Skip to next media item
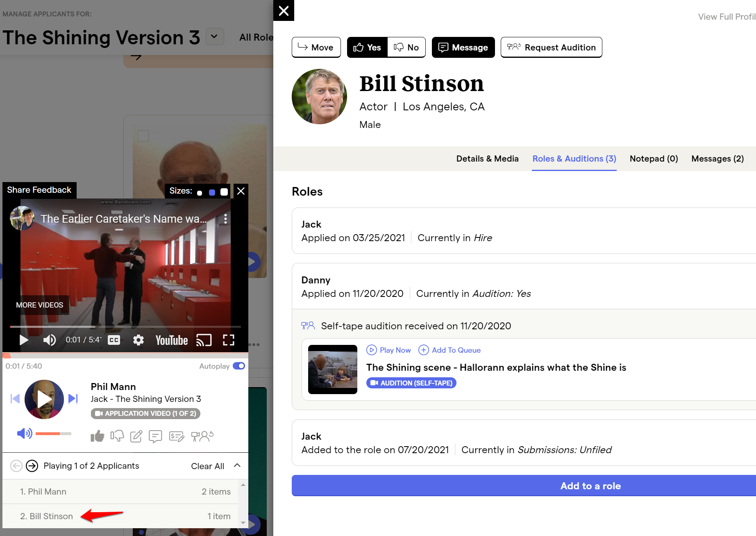756x536 pixels. 73,399
